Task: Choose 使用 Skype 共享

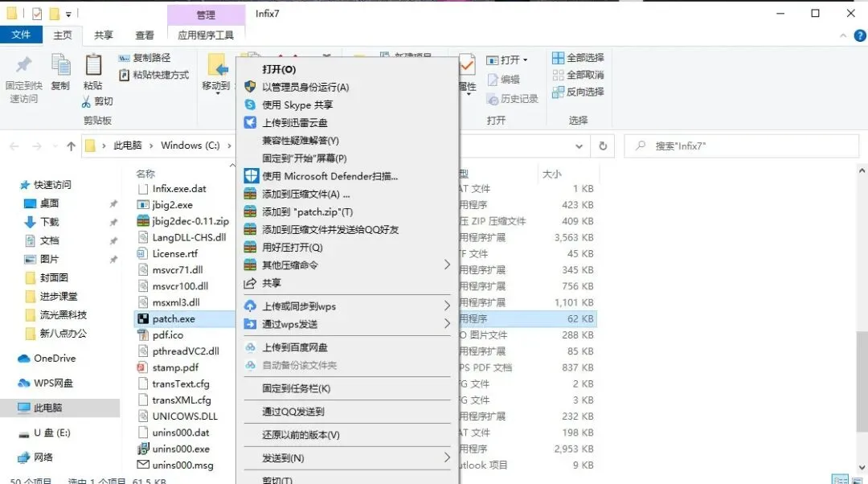Action: click(348, 105)
